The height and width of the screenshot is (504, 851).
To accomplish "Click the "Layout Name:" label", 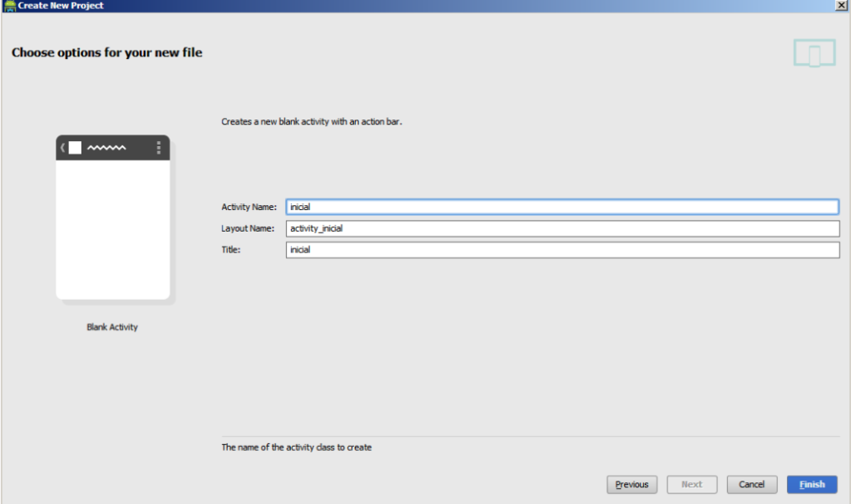I will coord(248,228).
